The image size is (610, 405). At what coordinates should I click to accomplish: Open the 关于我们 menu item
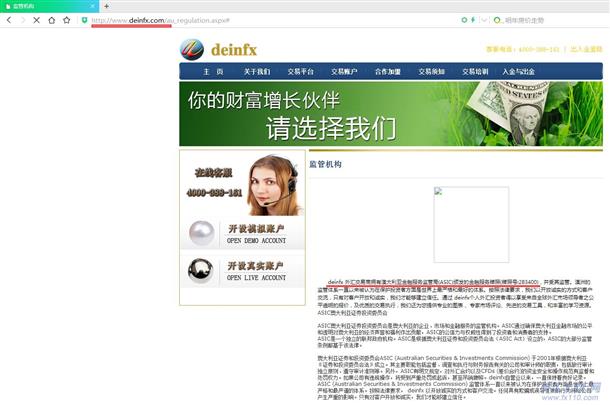click(x=257, y=72)
